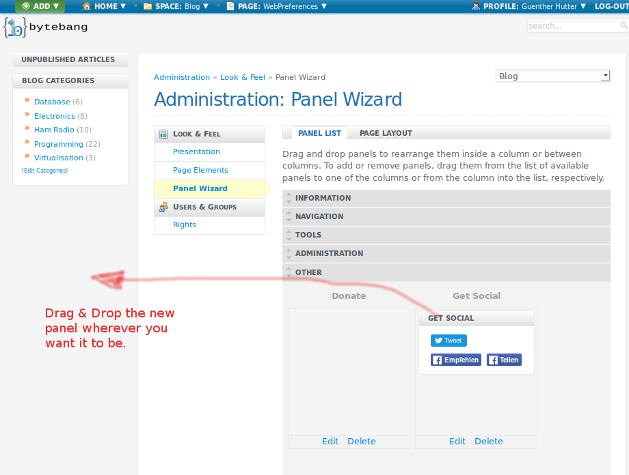
Task: Open the ADD menu
Action: [40, 6]
